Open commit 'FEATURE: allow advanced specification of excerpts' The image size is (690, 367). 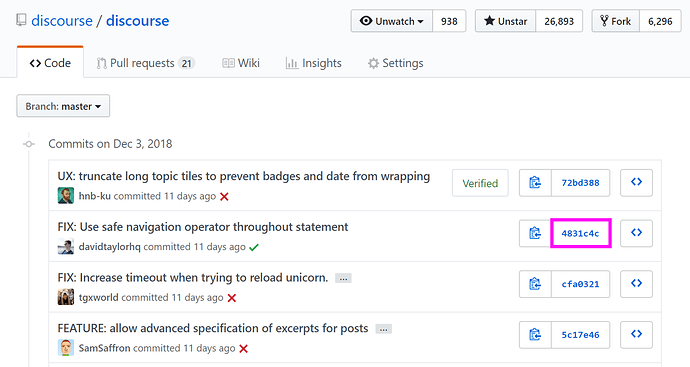213,328
